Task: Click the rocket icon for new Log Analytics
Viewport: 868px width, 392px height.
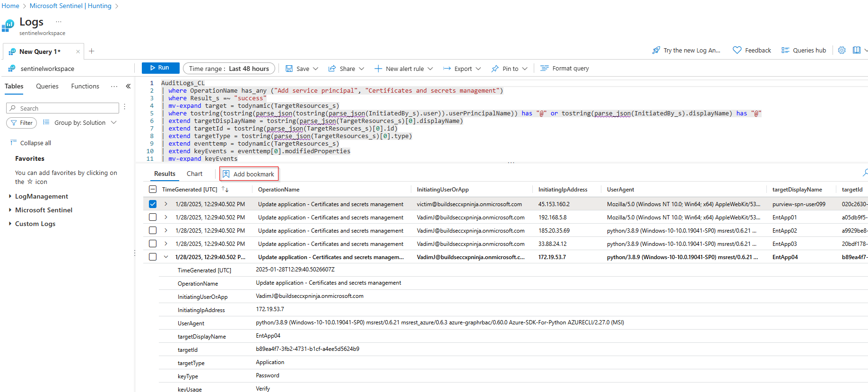Action: click(x=656, y=50)
